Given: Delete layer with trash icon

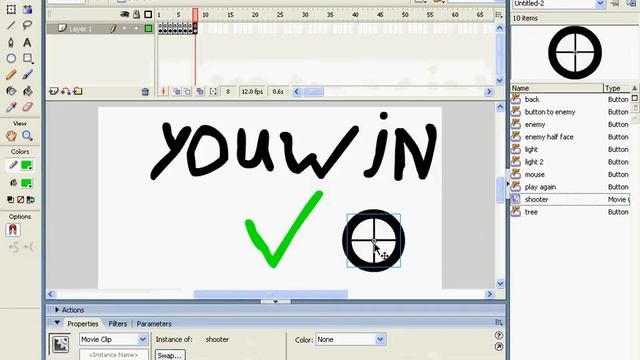Looking at the screenshot, I should (145, 91).
